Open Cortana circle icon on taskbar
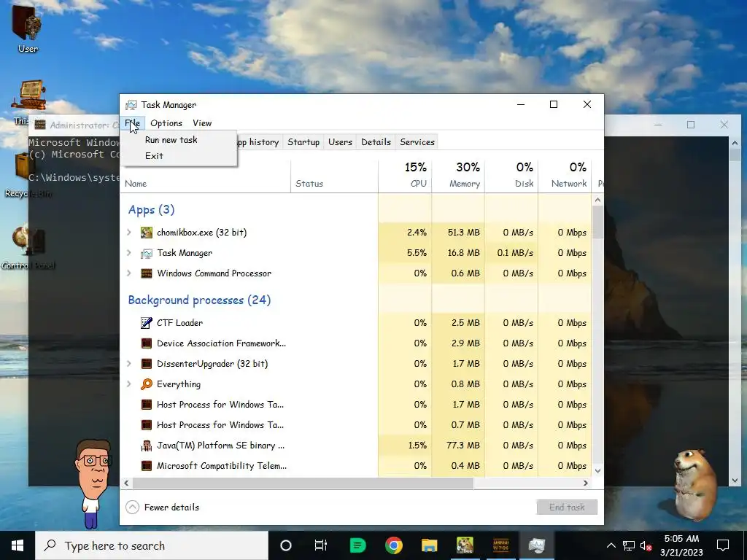 point(286,545)
